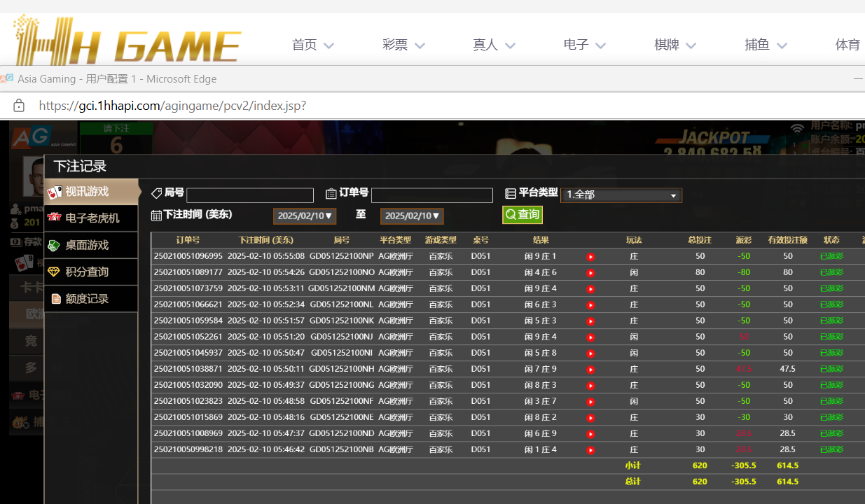Play video replay for order 250210051096995

590,257
